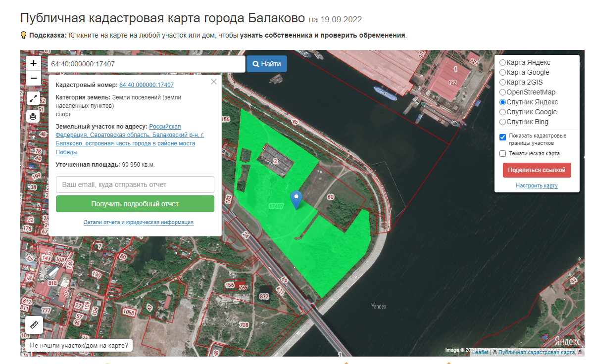This screenshot has height=364, width=592.
Task: Activate the ruler measure tool
Action: click(34, 325)
